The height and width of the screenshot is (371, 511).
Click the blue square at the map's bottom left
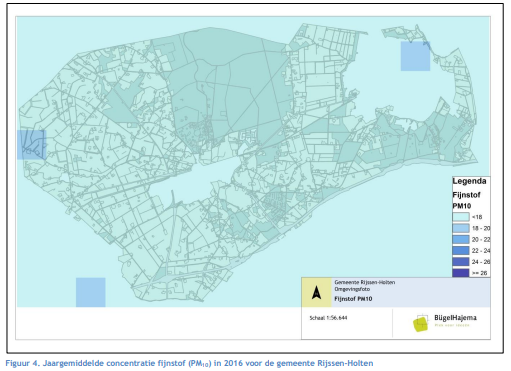[x=91, y=292]
